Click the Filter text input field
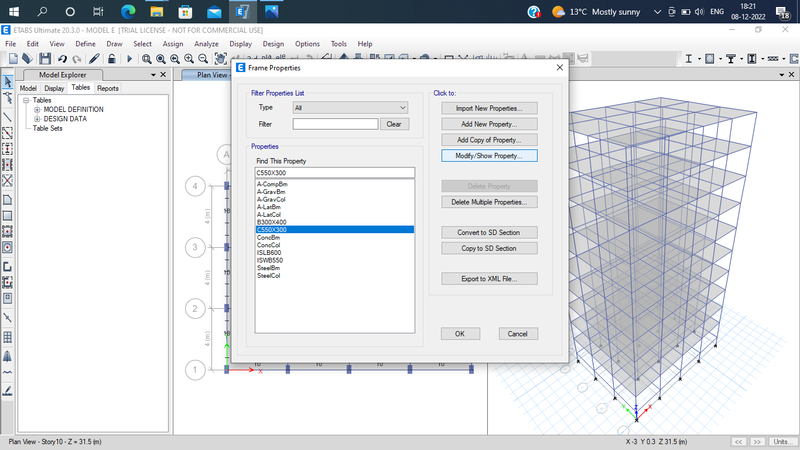This screenshot has height=450, width=800. [x=335, y=124]
